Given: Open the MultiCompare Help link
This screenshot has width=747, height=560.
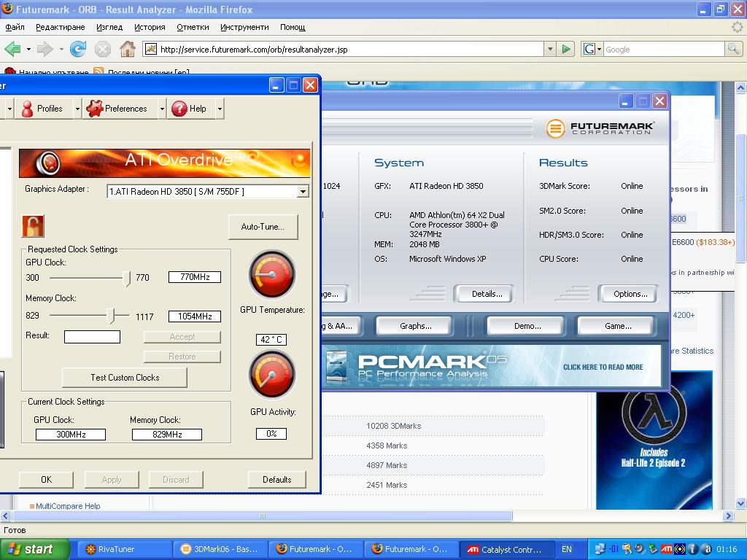Looking at the screenshot, I should pyautogui.click(x=68, y=506).
